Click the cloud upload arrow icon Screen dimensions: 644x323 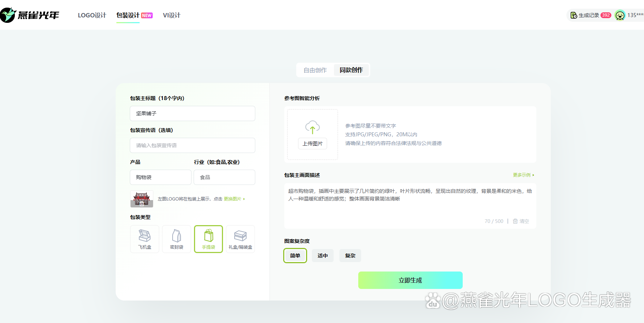[313, 127]
